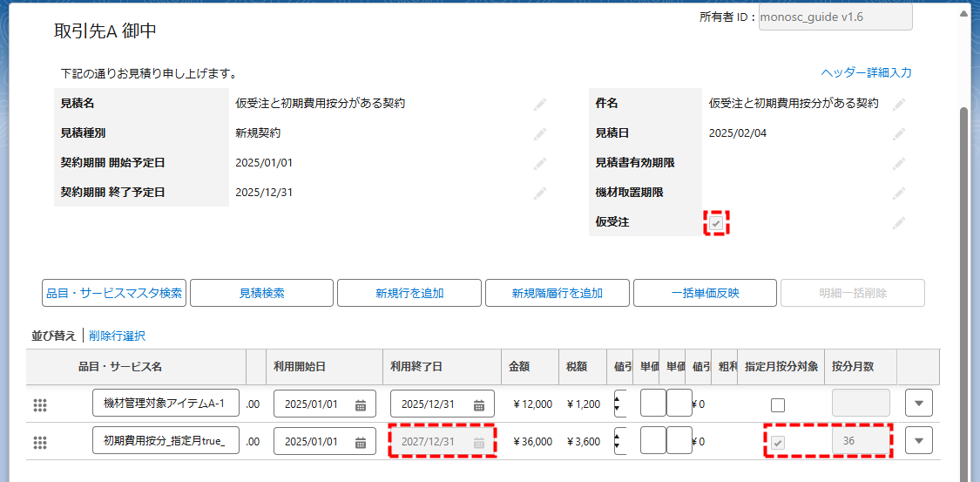Toggle the 仮受注 checkbox
The height and width of the screenshot is (482, 980).
point(715,223)
